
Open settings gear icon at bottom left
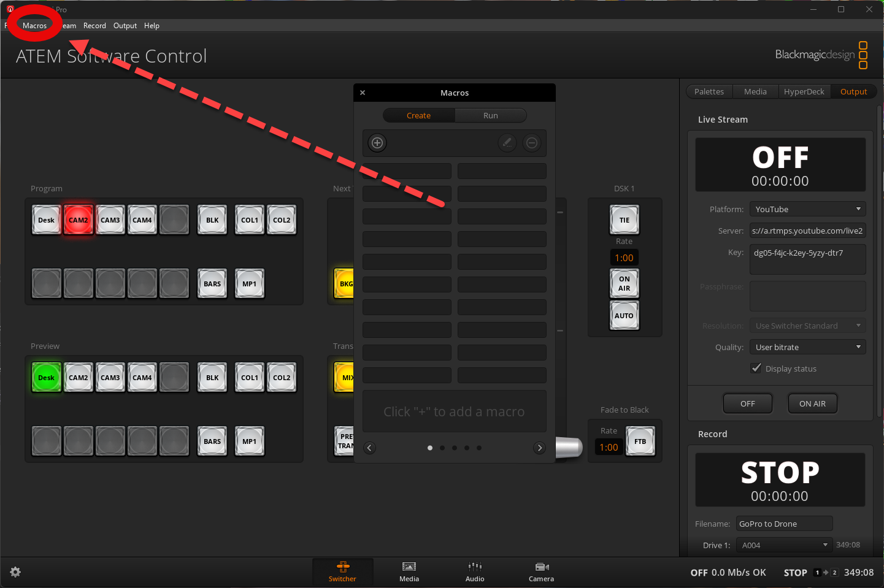click(15, 572)
